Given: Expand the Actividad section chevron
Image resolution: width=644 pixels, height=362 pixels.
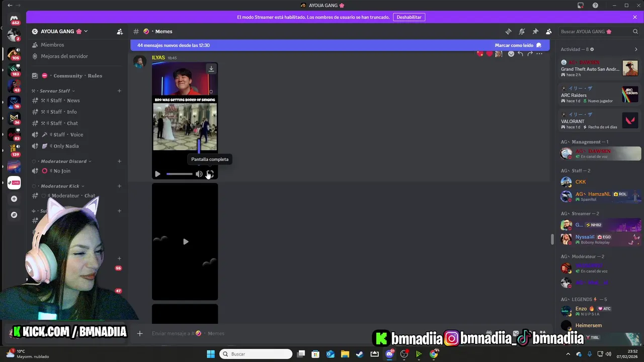Looking at the screenshot, I should 636,49.
